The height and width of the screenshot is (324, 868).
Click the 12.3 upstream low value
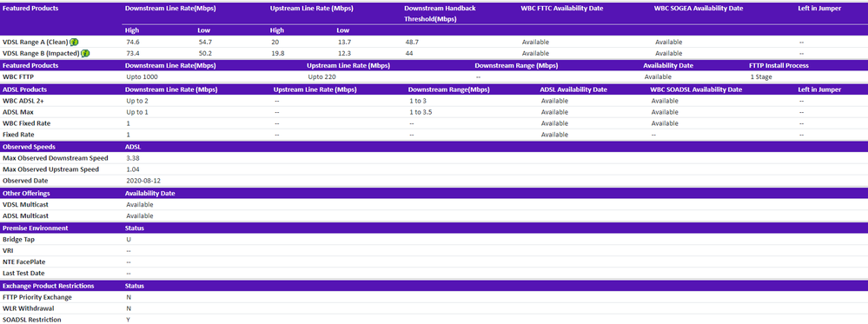(343, 54)
